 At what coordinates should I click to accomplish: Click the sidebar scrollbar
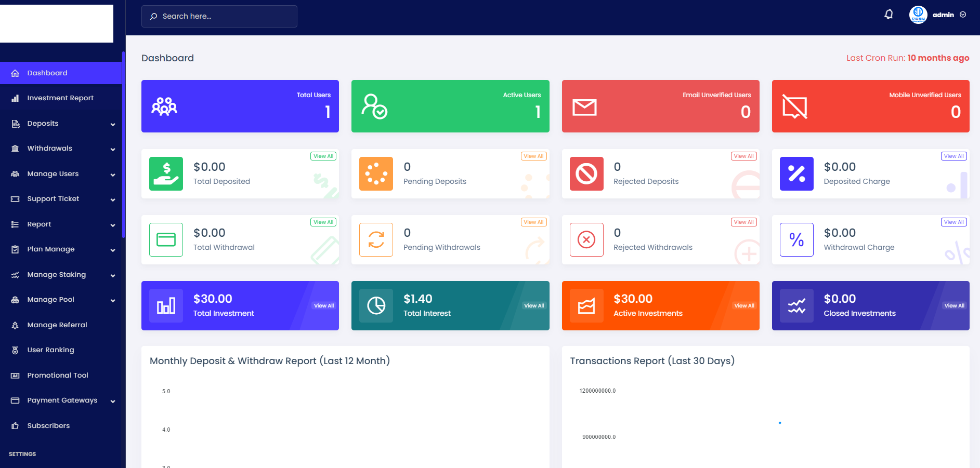[x=124, y=144]
